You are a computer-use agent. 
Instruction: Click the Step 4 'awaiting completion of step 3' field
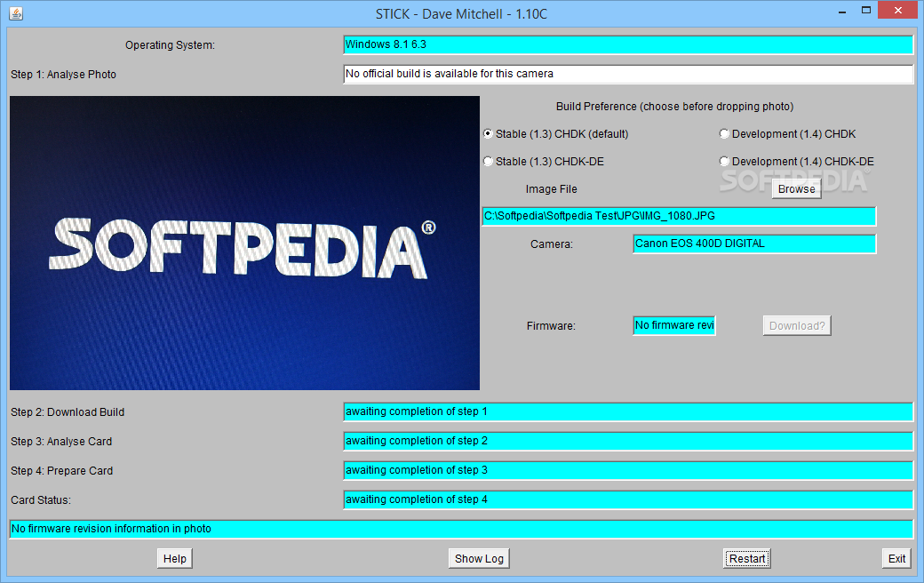point(628,470)
